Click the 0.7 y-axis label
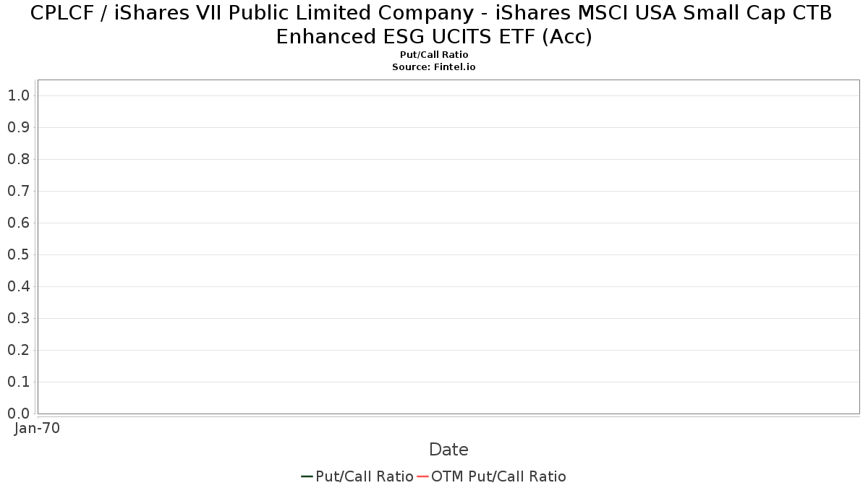The height and width of the screenshot is (488, 868). pos(18,191)
